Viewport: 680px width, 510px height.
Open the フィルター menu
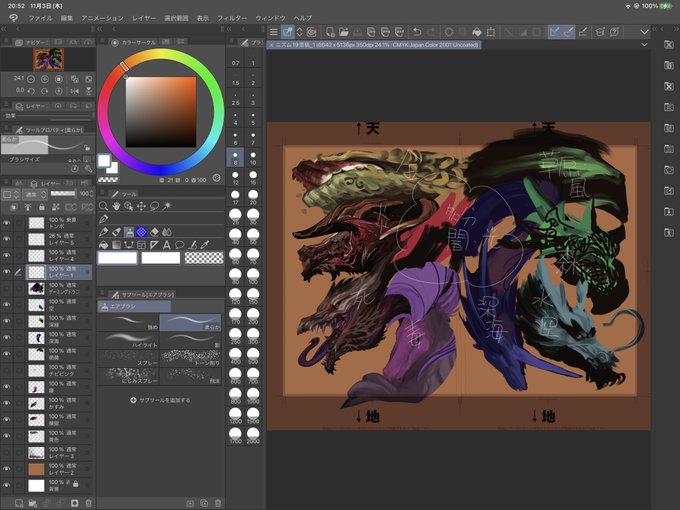[x=232, y=18]
